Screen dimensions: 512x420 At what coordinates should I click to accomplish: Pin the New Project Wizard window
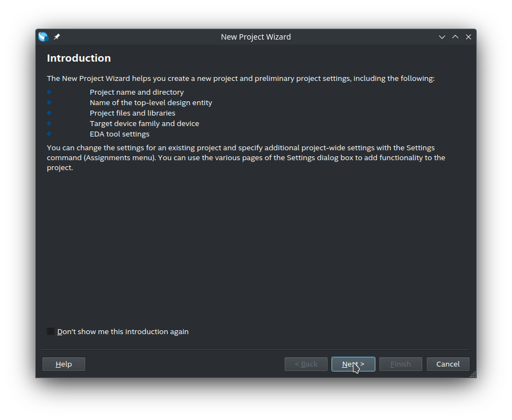tap(57, 37)
